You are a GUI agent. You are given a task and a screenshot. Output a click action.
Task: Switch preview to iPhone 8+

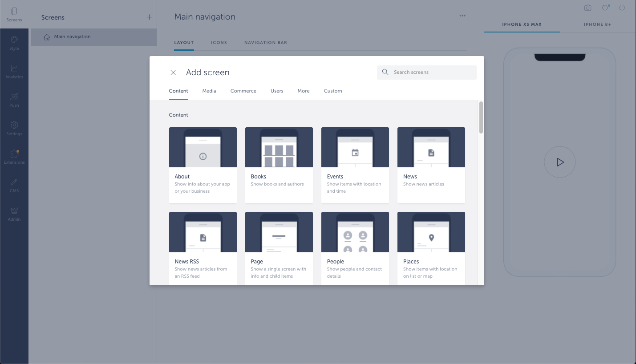(598, 24)
